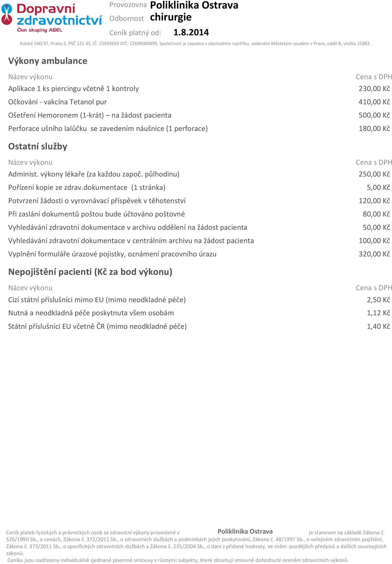This screenshot has width=392, height=564.
Task: Select the central archive search row
Action: point(199,241)
